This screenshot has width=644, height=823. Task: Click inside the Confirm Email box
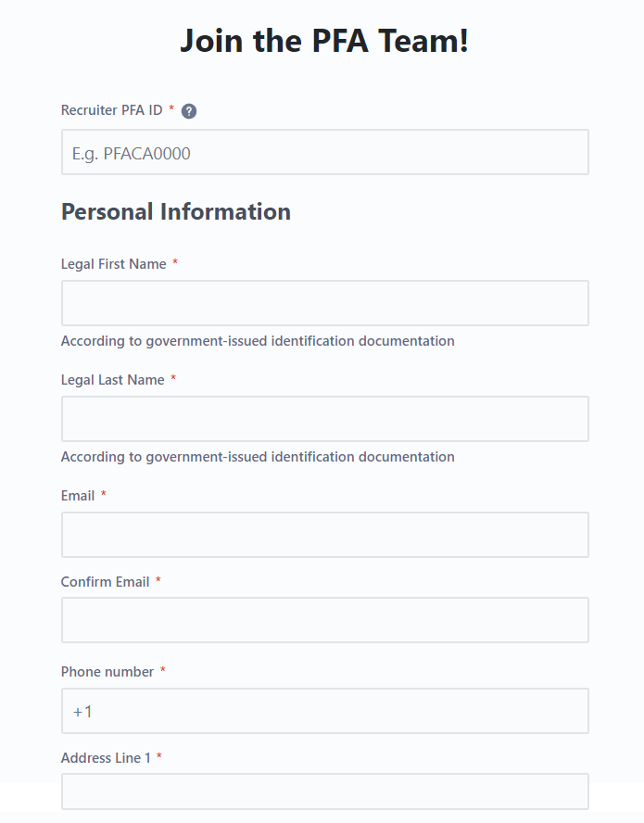point(324,619)
